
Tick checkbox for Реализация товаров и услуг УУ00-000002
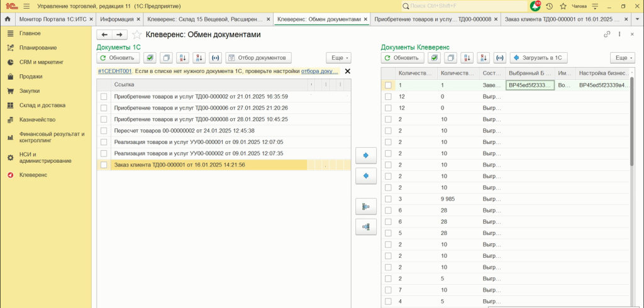coord(104,153)
